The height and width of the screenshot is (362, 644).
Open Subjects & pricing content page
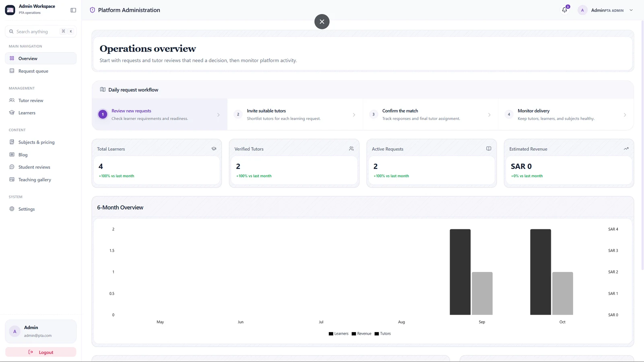pyautogui.click(x=41, y=142)
